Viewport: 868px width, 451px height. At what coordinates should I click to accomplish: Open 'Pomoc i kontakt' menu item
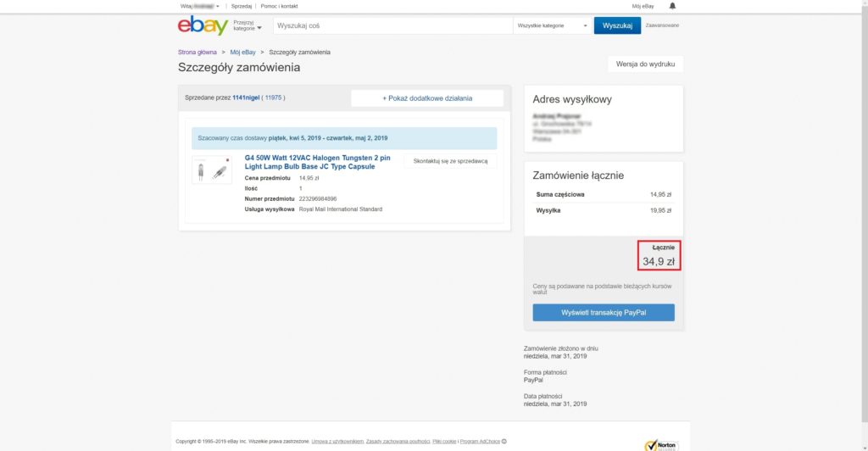(279, 6)
